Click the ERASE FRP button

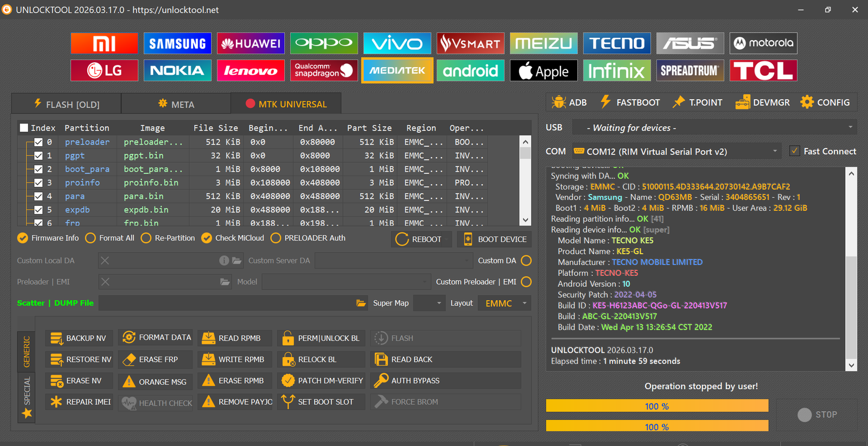click(157, 359)
